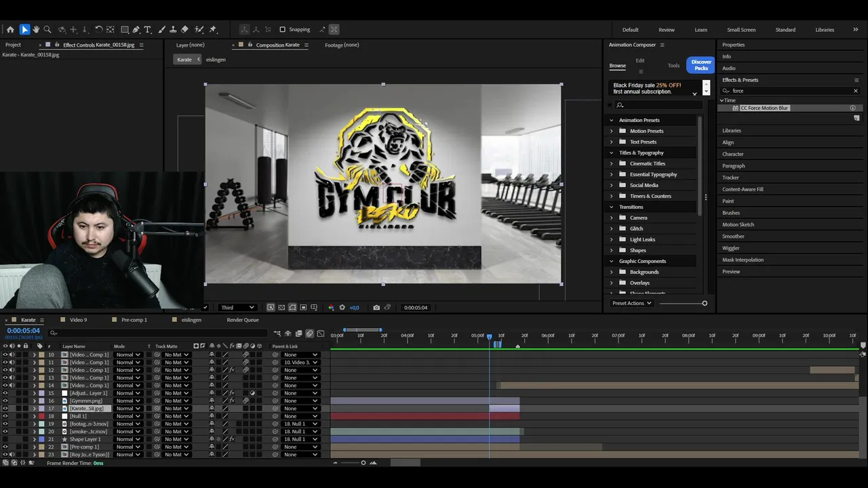Click the Discover Packs button

pos(701,65)
